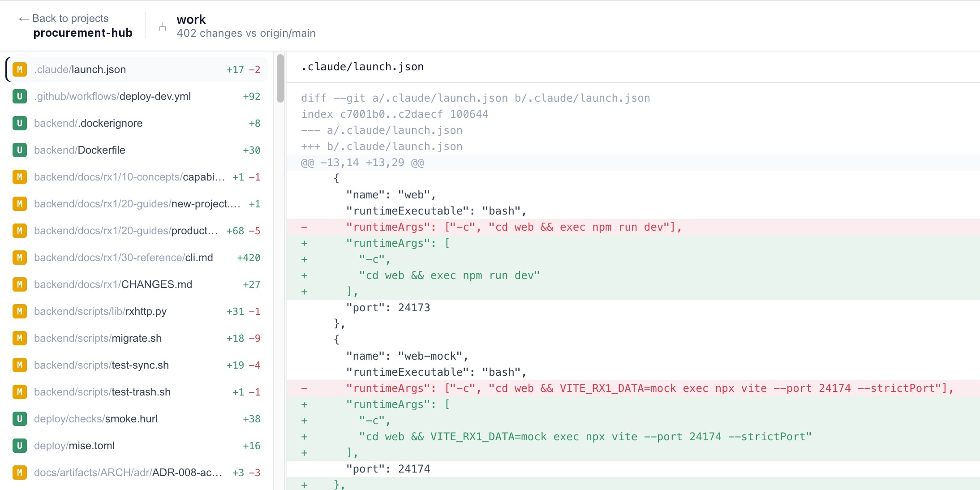980x490 pixels.
Task: Click the M status badge for launch.json
Action: (x=20, y=69)
